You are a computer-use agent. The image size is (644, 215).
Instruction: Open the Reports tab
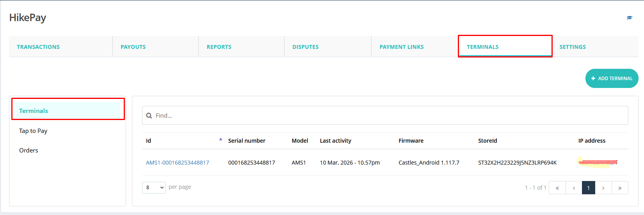point(219,47)
